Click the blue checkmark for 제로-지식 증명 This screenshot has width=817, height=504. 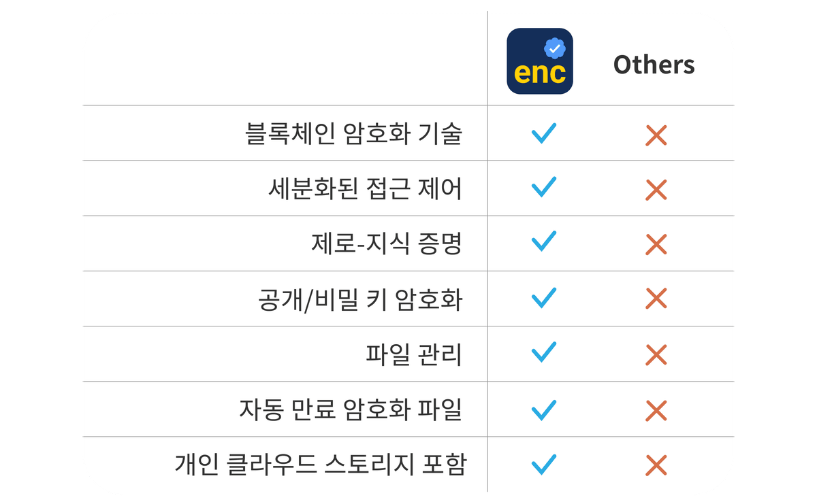[543, 241]
